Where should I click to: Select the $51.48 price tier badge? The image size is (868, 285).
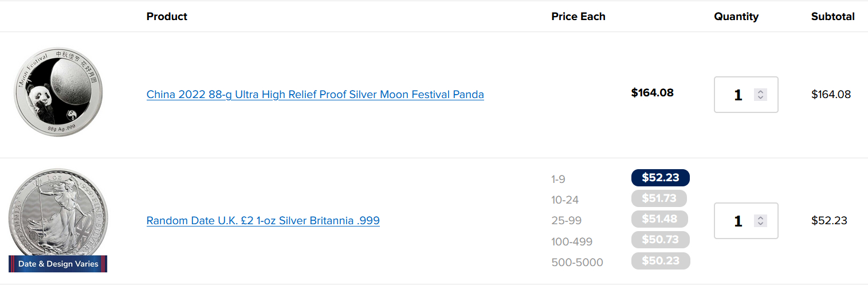pyautogui.click(x=659, y=219)
